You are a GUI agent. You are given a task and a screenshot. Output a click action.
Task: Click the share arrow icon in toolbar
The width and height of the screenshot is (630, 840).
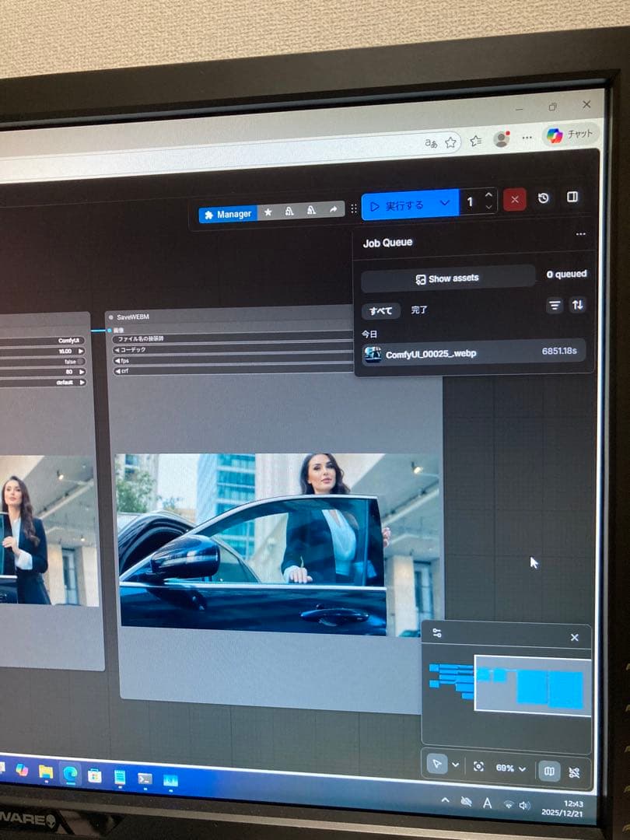tap(333, 210)
